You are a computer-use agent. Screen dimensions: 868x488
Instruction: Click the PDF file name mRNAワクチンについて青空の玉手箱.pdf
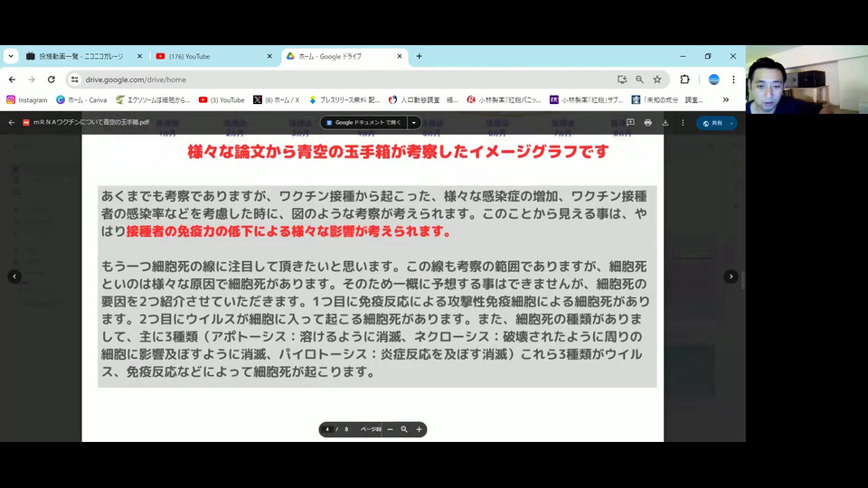(91, 122)
